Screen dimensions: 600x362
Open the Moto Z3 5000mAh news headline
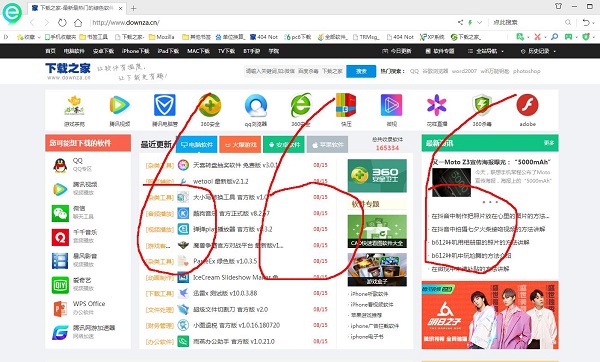tap(491, 162)
